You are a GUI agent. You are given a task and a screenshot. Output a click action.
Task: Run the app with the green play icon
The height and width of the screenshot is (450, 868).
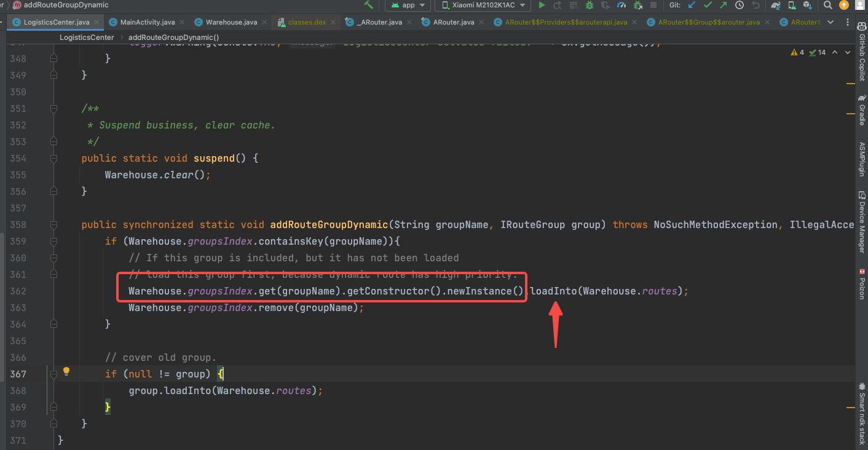[x=542, y=5]
